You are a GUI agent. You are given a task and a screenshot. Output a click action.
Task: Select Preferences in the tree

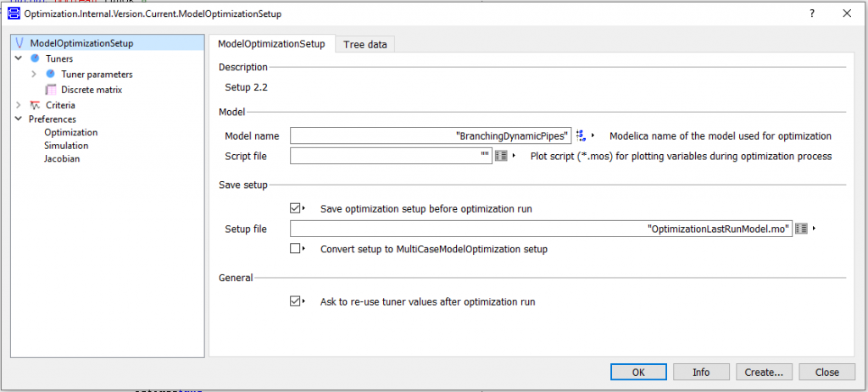click(x=53, y=119)
